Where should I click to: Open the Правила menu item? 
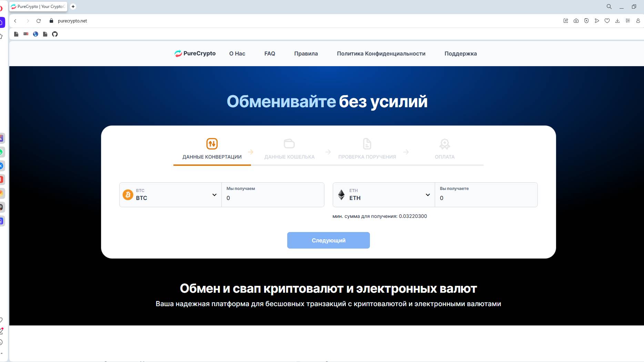(x=306, y=53)
